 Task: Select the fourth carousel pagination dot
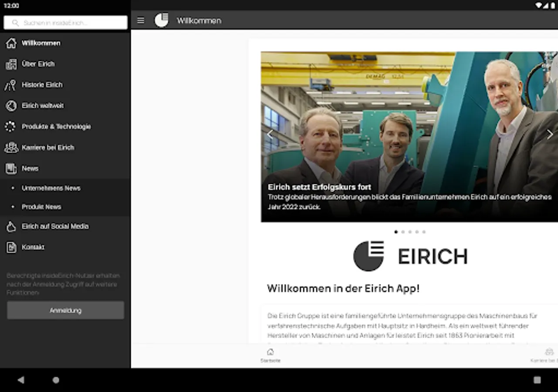[417, 232]
